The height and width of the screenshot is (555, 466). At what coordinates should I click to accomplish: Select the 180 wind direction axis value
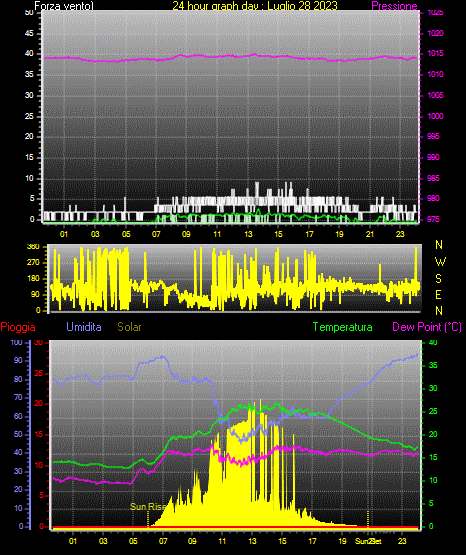coord(33,279)
